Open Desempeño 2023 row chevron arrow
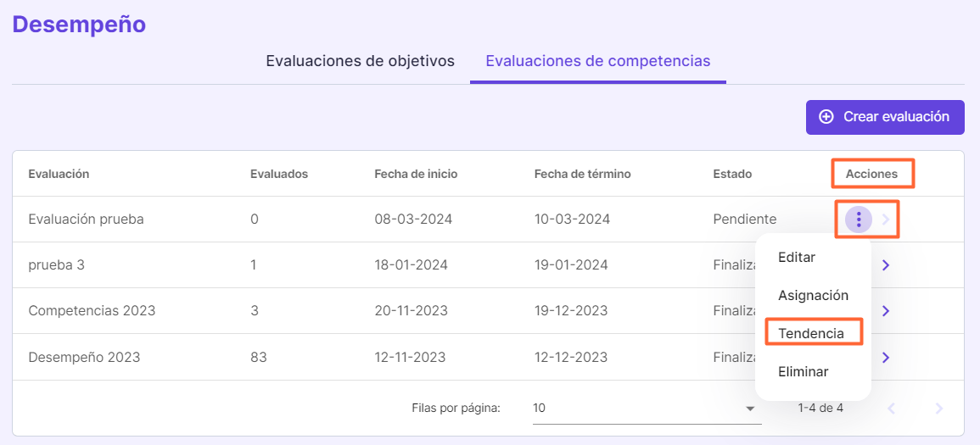The image size is (980, 445). [886, 357]
